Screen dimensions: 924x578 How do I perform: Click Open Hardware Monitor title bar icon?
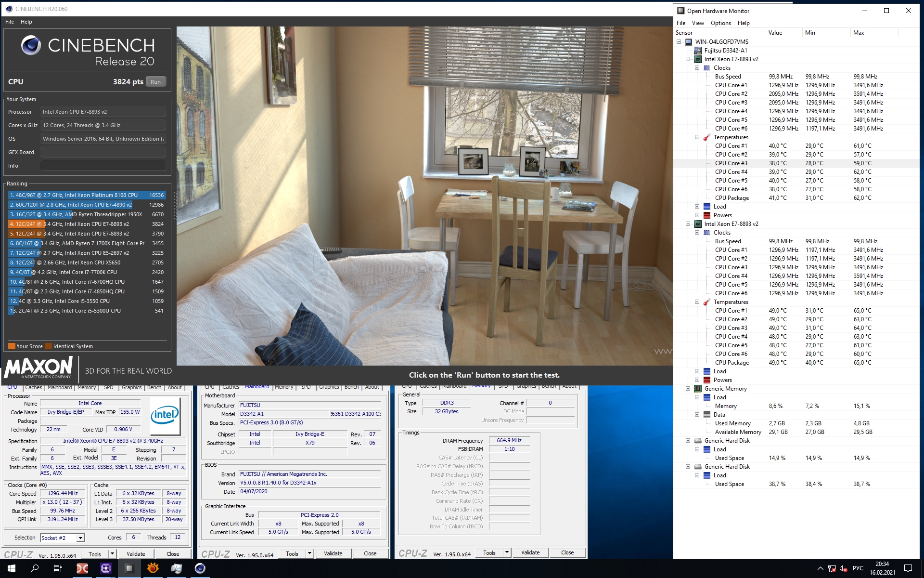pyautogui.click(x=680, y=11)
